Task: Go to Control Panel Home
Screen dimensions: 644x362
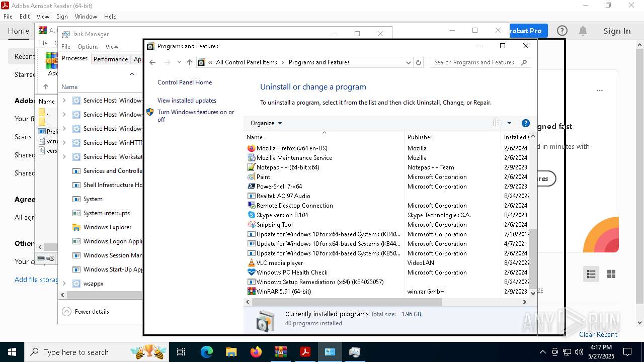Action: [x=185, y=82]
